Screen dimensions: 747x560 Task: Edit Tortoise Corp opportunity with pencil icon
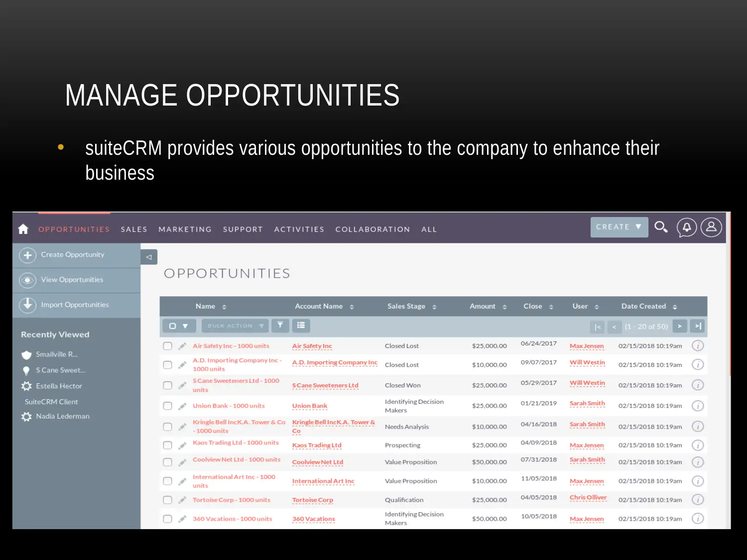182,500
